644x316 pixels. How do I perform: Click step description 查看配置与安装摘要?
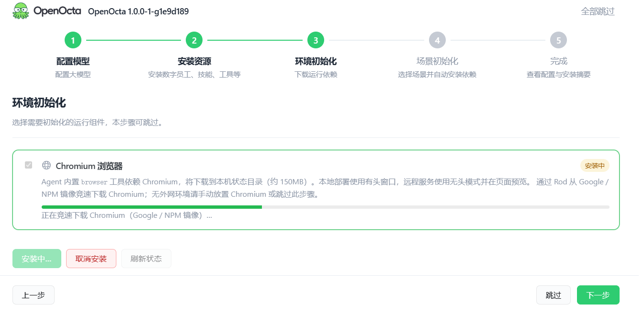[558, 75]
